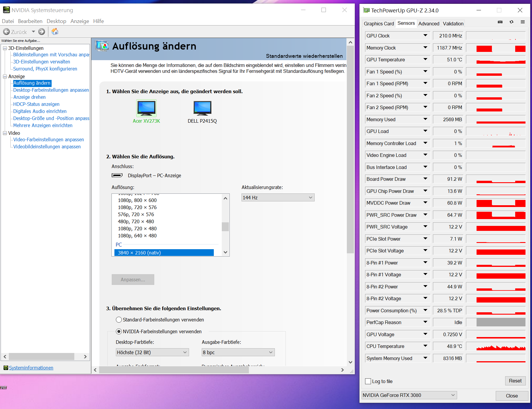
Task: Select NVIDIA-Farbeinstellungen verwenden radio button
Action: pos(119,331)
